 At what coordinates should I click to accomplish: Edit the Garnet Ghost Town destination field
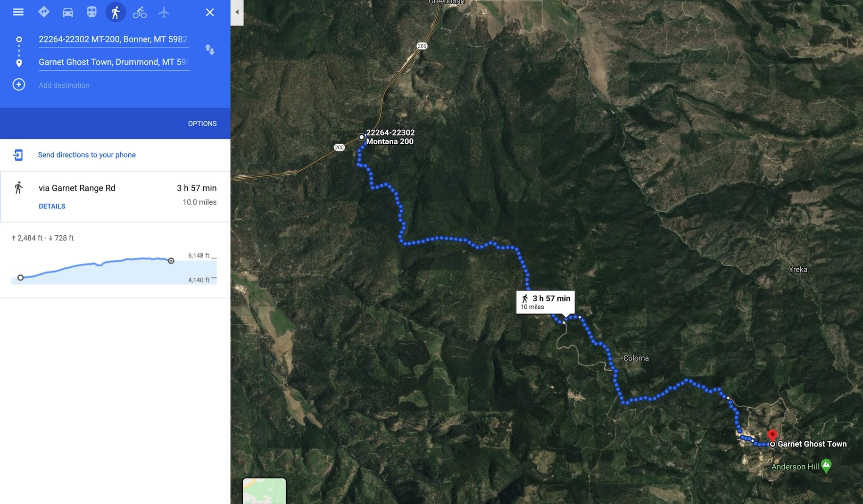point(114,62)
